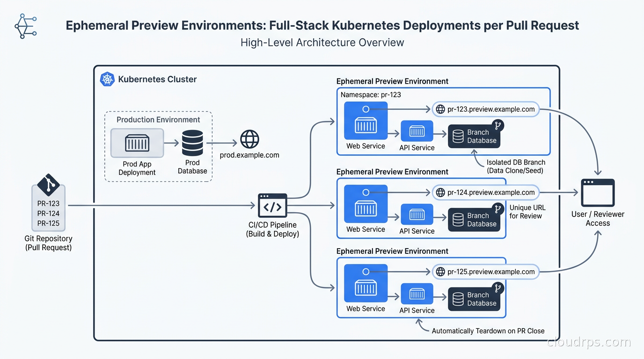Click the Git Repository branch icon
The height and width of the screenshot is (359, 644).
coord(48,185)
